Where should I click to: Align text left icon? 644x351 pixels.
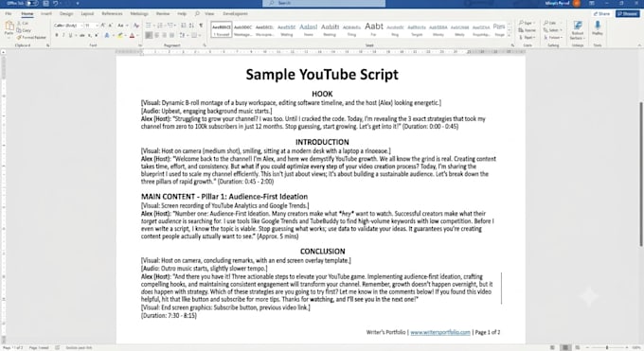click(149, 36)
